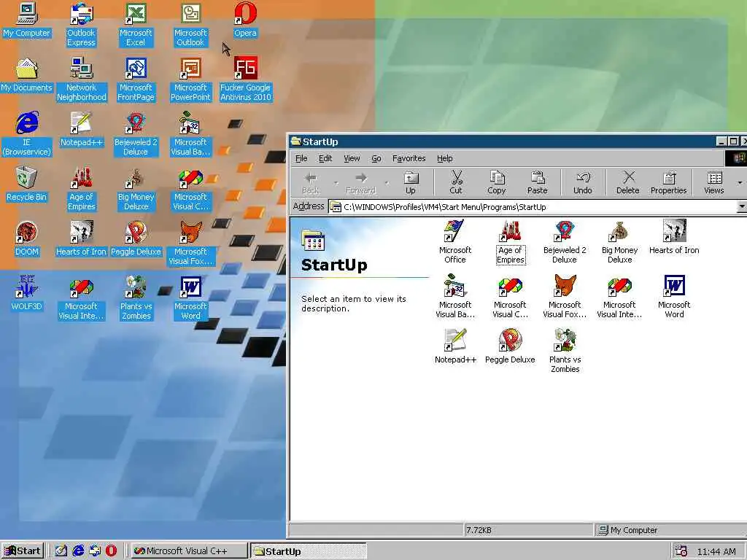Click Show Desktop in Quick Launch
The height and width of the screenshot is (560, 747).
click(x=61, y=551)
